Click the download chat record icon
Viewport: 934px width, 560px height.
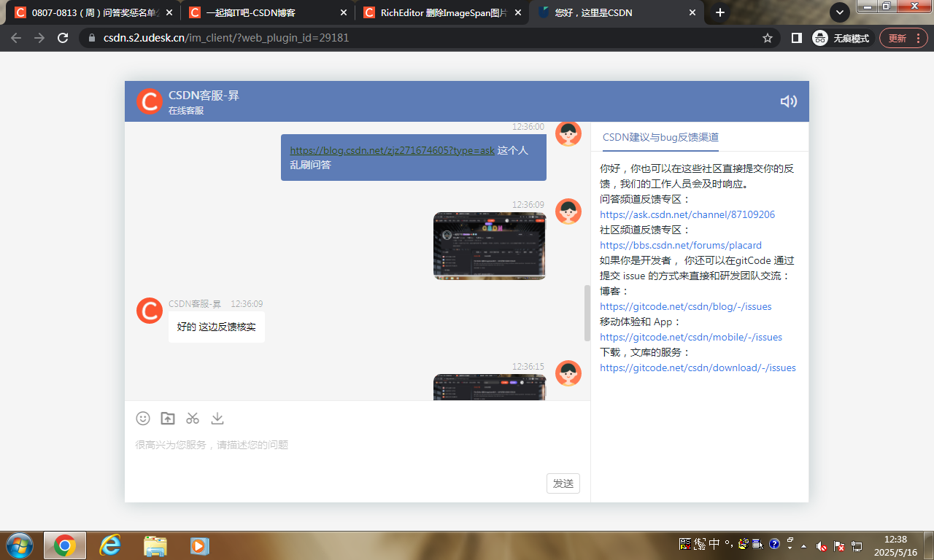point(217,418)
